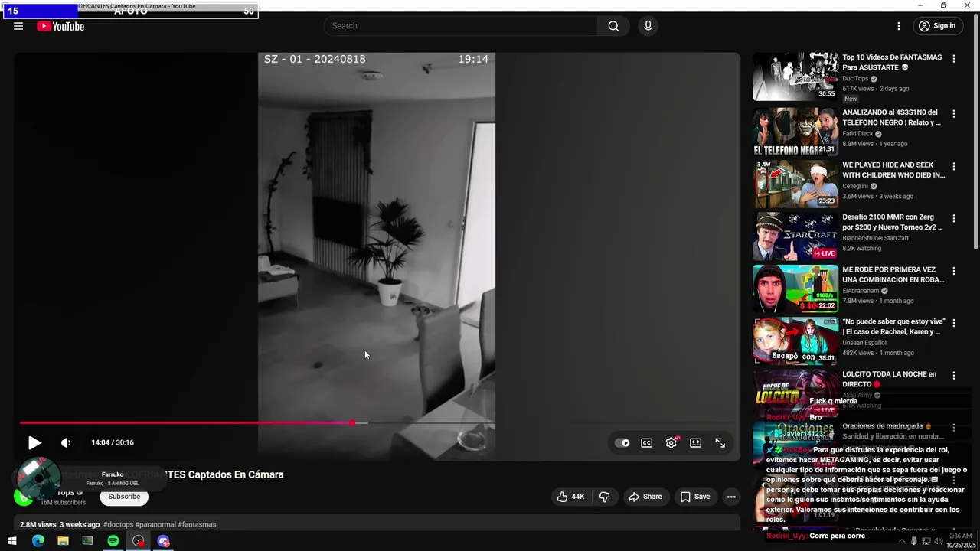The width and height of the screenshot is (980, 551).
Task: Open system tray volume control
Action: click(939, 541)
